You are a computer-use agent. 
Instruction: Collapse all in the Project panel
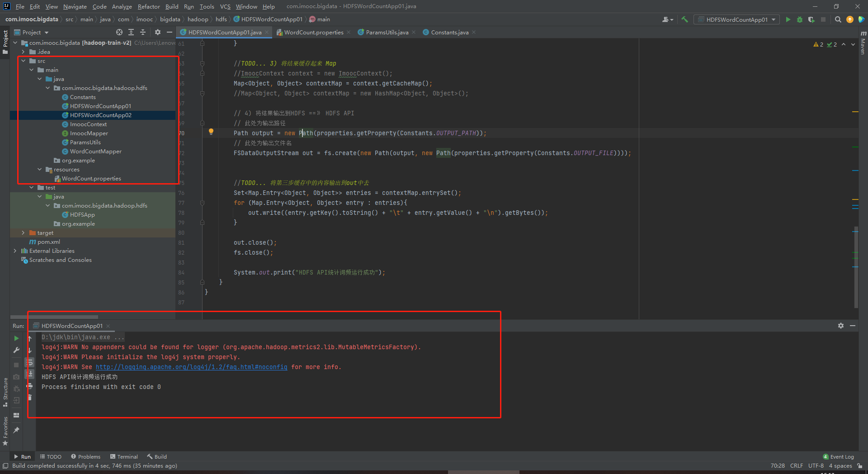pos(143,32)
